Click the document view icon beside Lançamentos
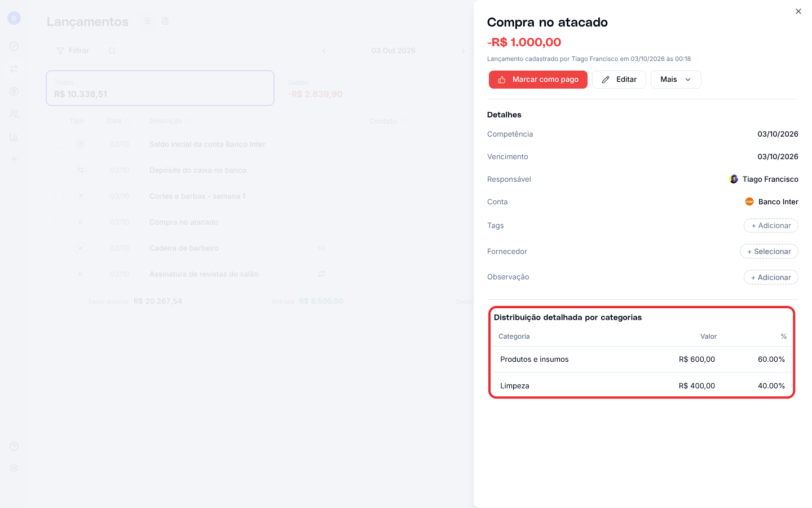Viewport: 812px width, 508px height. (x=165, y=21)
